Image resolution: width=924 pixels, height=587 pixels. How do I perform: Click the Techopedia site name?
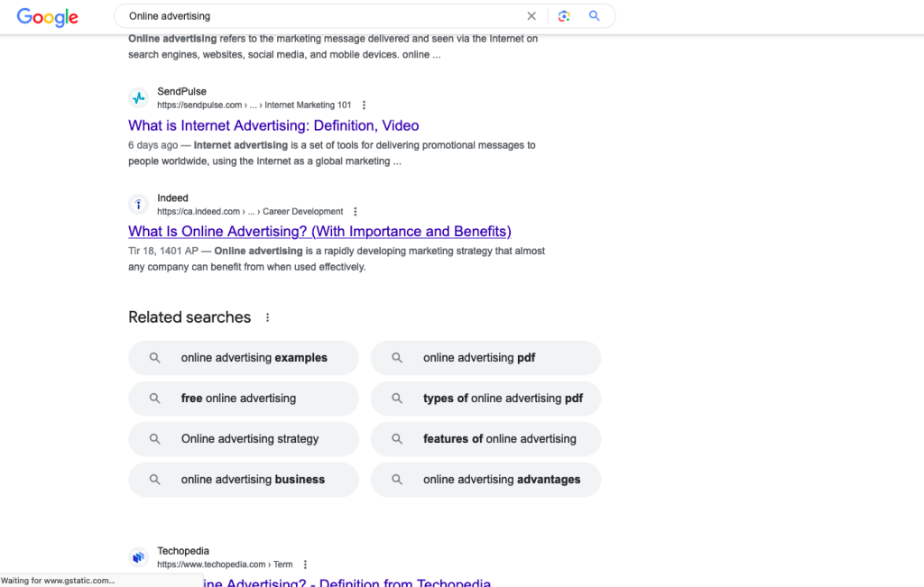(183, 551)
